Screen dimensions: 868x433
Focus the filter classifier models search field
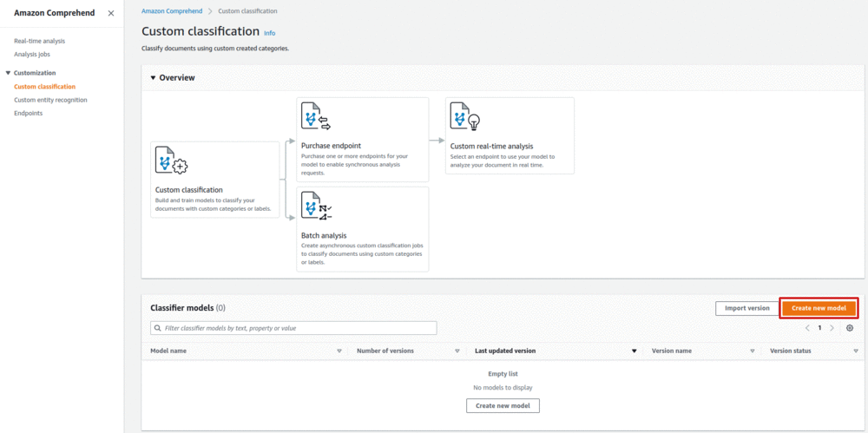(x=293, y=328)
